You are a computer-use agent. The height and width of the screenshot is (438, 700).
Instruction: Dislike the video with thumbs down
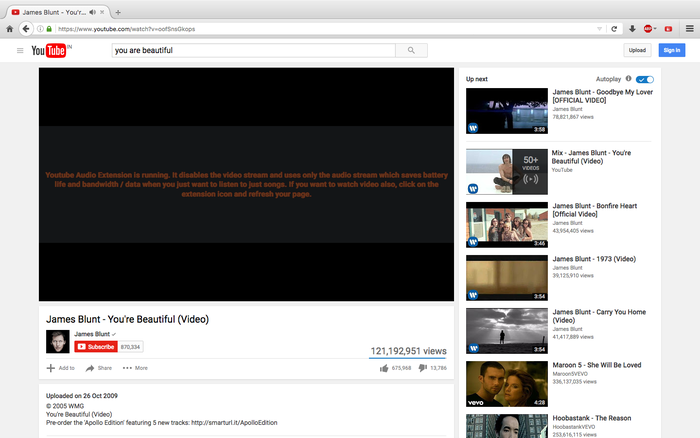[x=422, y=368]
